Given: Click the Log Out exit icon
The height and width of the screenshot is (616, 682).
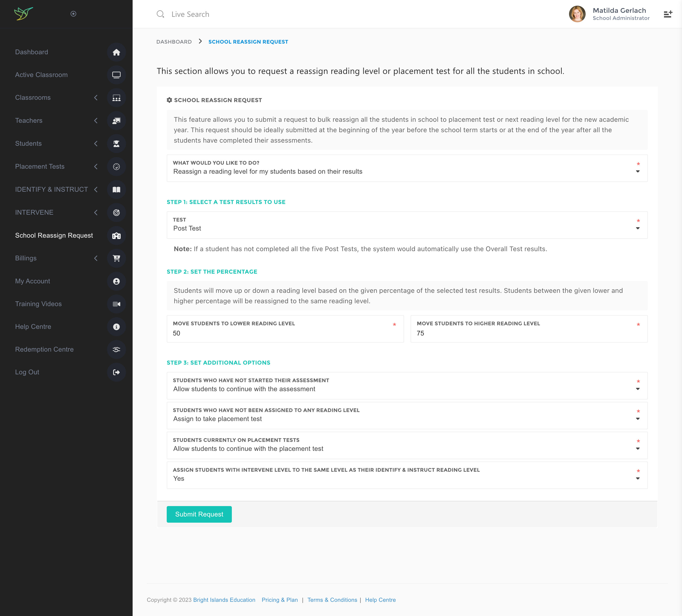Looking at the screenshot, I should [116, 372].
